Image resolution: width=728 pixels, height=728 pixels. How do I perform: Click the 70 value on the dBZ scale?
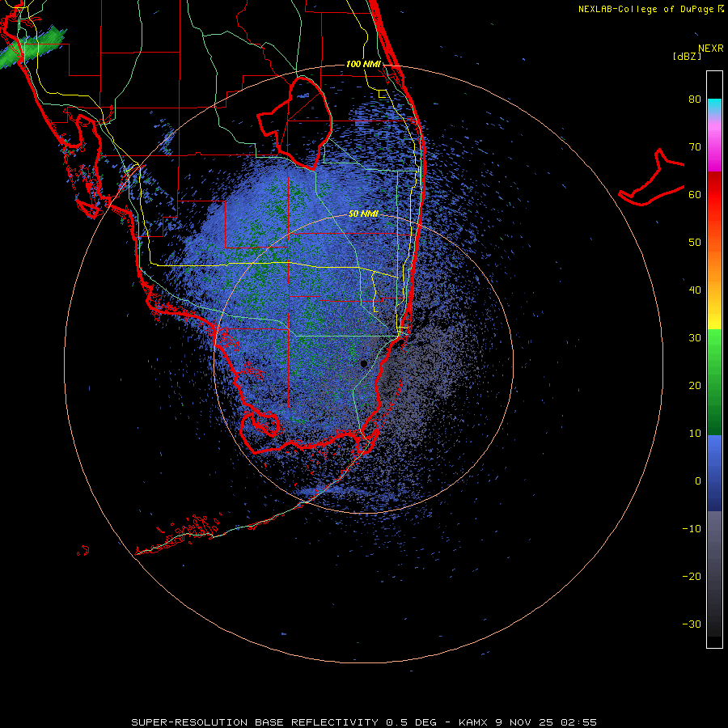coord(695,147)
